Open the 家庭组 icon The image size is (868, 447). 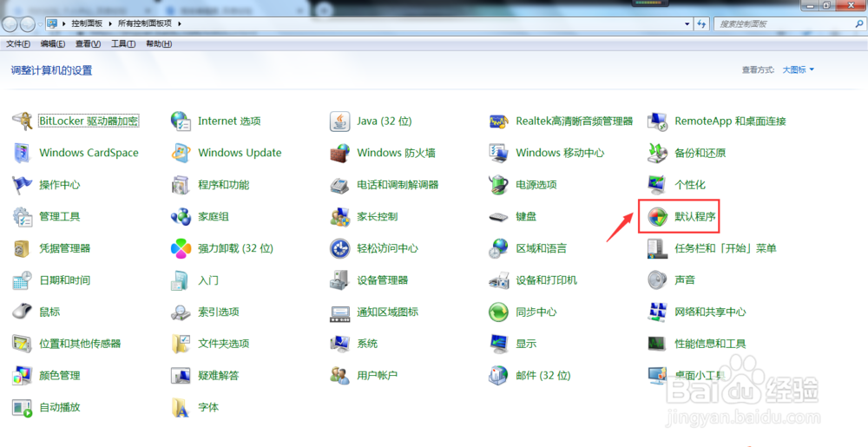(181, 216)
